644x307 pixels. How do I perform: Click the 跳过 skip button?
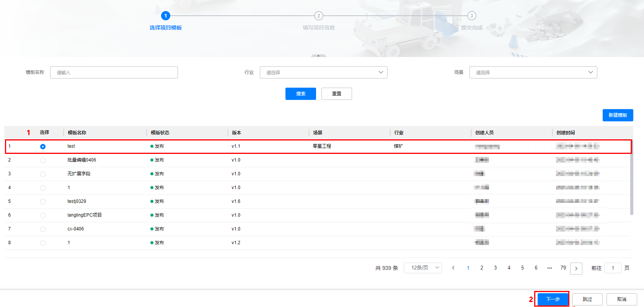click(587, 299)
